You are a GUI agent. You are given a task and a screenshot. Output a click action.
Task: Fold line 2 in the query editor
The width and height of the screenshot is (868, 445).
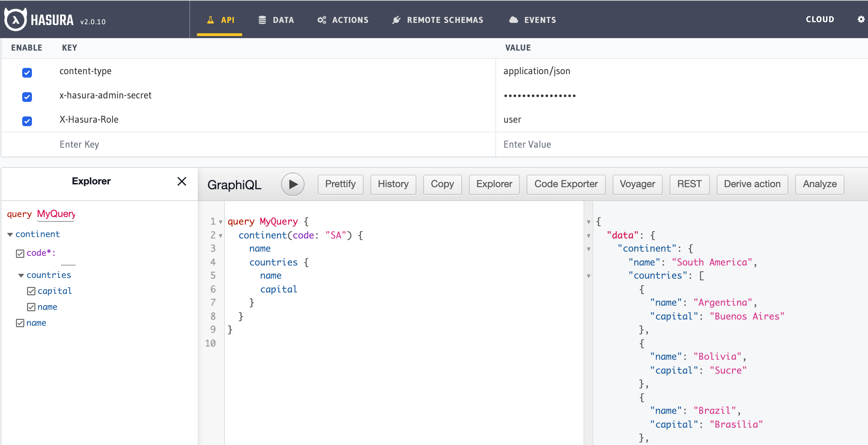pos(221,236)
